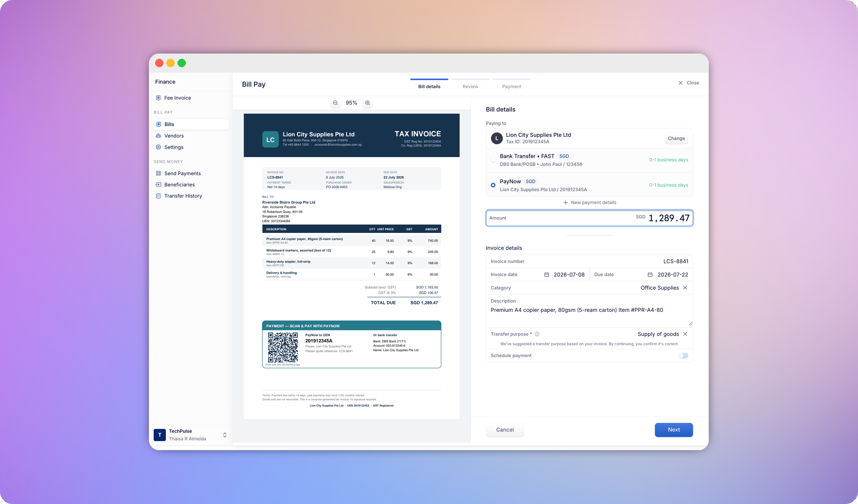
Task: Click the TOTAL DUE SGD 1,289.47 amount
Action: click(424, 303)
